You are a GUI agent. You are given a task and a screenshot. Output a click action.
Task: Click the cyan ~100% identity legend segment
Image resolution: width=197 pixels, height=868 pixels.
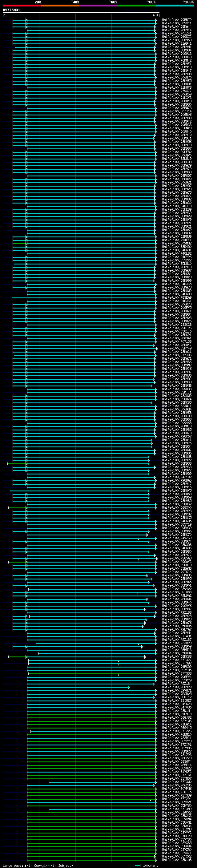click(x=175, y=6)
